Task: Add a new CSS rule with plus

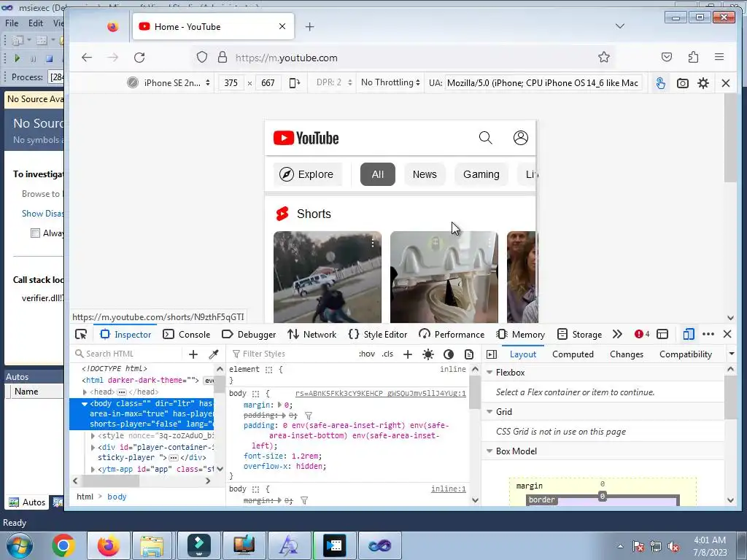Action: (x=407, y=354)
